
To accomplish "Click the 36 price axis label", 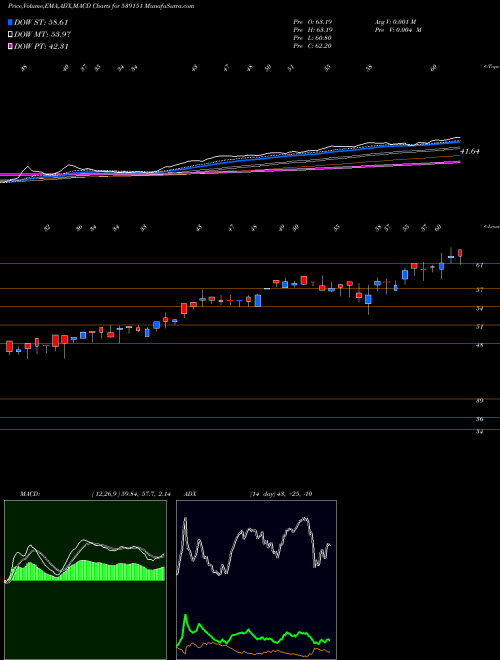I will click(479, 419).
